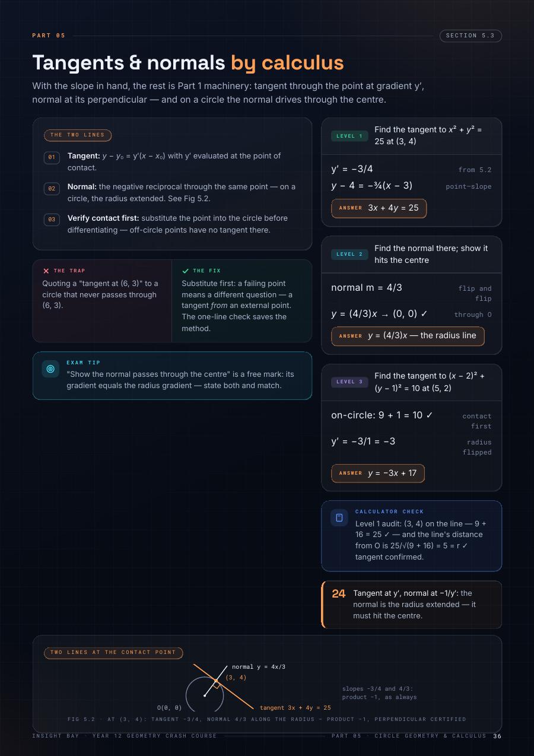Click the answer y = −3x + 17
This screenshot has height=756, width=534.
click(378, 473)
